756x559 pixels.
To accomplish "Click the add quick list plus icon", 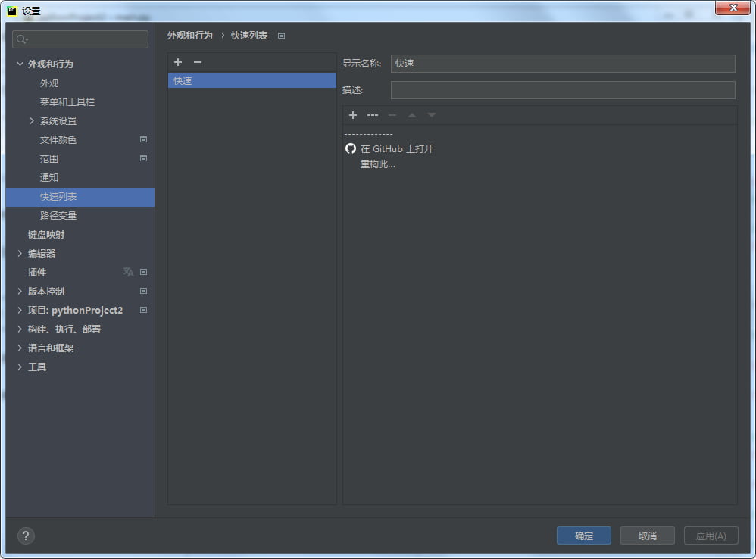I will coord(178,62).
